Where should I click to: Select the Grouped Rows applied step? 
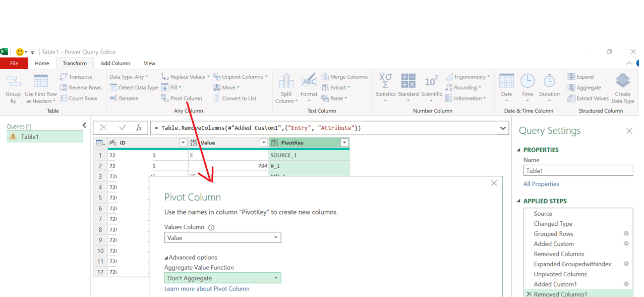[x=554, y=234]
